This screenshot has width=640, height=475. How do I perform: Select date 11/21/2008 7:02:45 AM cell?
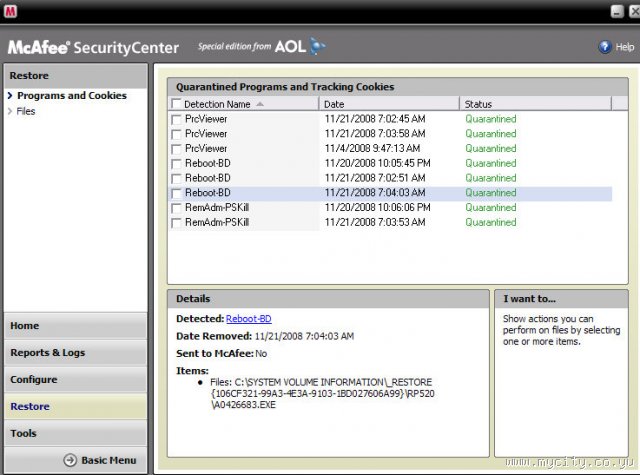pyautogui.click(x=375, y=119)
